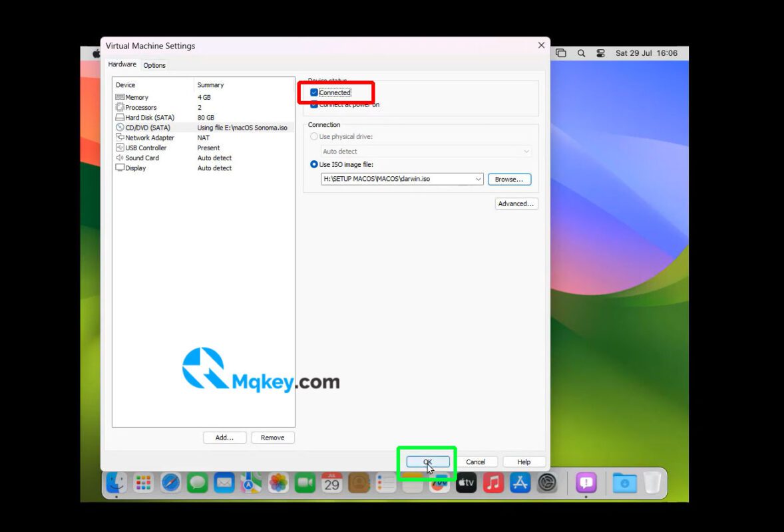
Task: Launch Safari from the dock
Action: click(170, 483)
